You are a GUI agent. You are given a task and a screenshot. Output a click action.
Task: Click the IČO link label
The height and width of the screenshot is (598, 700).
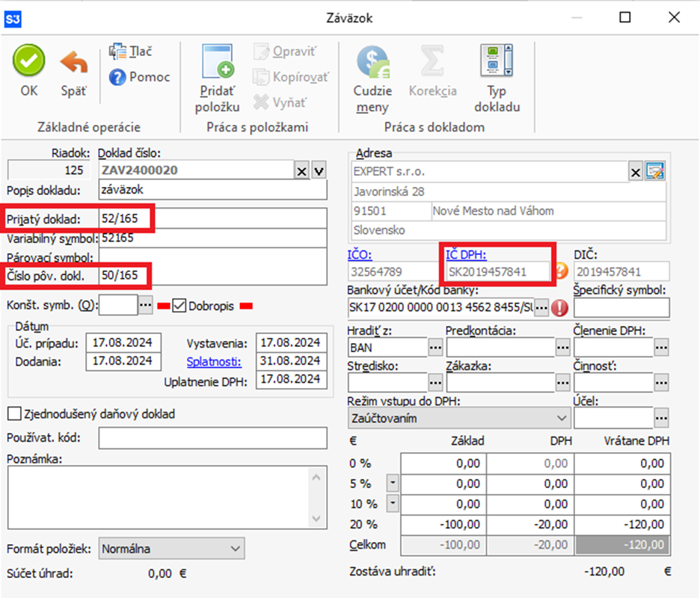click(360, 255)
